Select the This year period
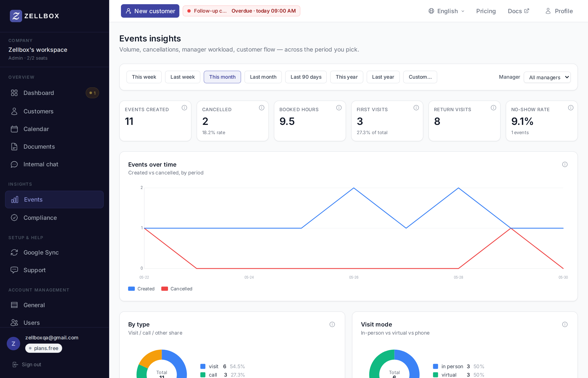This screenshot has height=378, width=588. [347, 77]
